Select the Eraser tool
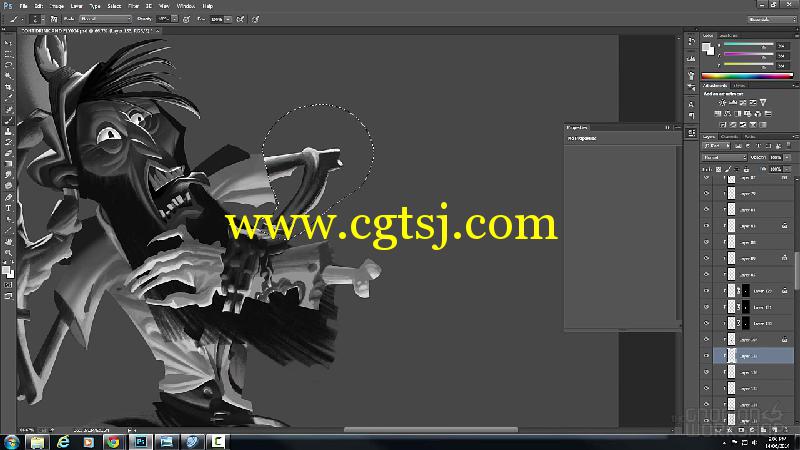800x450 pixels. (x=8, y=153)
